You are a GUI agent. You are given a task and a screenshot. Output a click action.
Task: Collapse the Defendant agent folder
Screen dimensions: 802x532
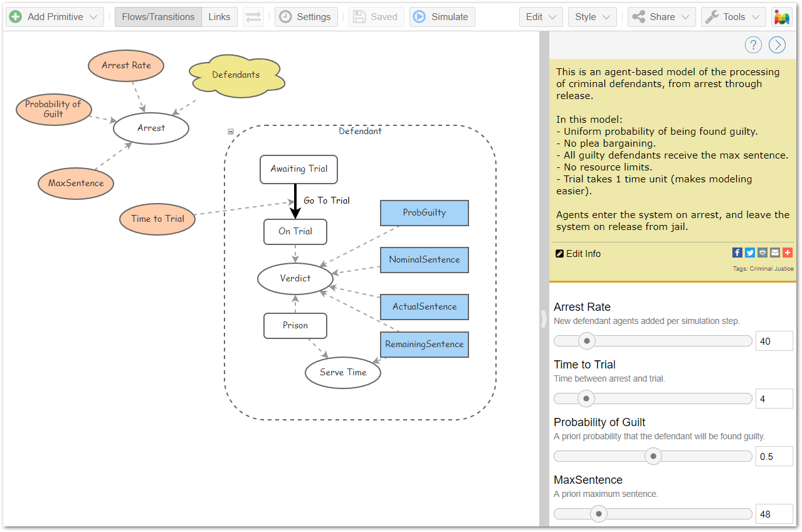[x=231, y=132]
